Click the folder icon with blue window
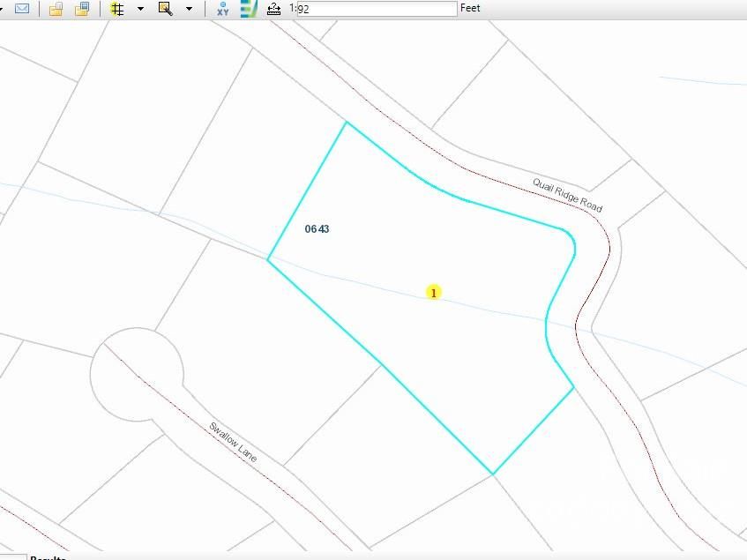747x560 pixels. point(82,9)
